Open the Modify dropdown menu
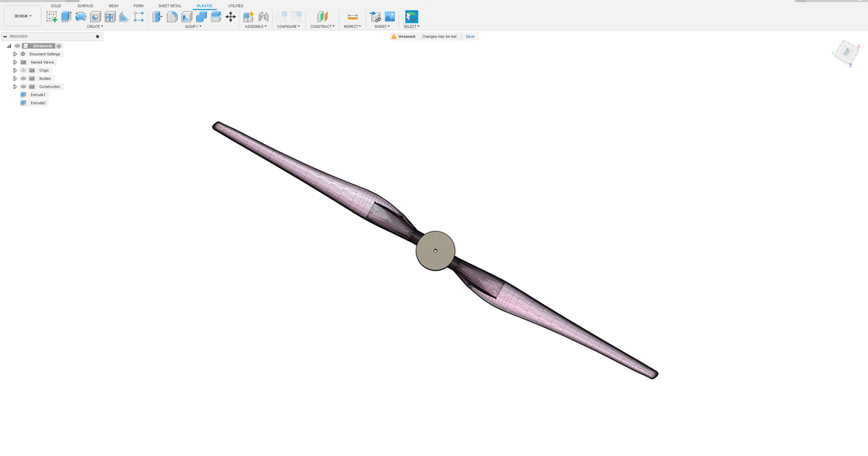The height and width of the screenshot is (456, 868). click(191, 26)
